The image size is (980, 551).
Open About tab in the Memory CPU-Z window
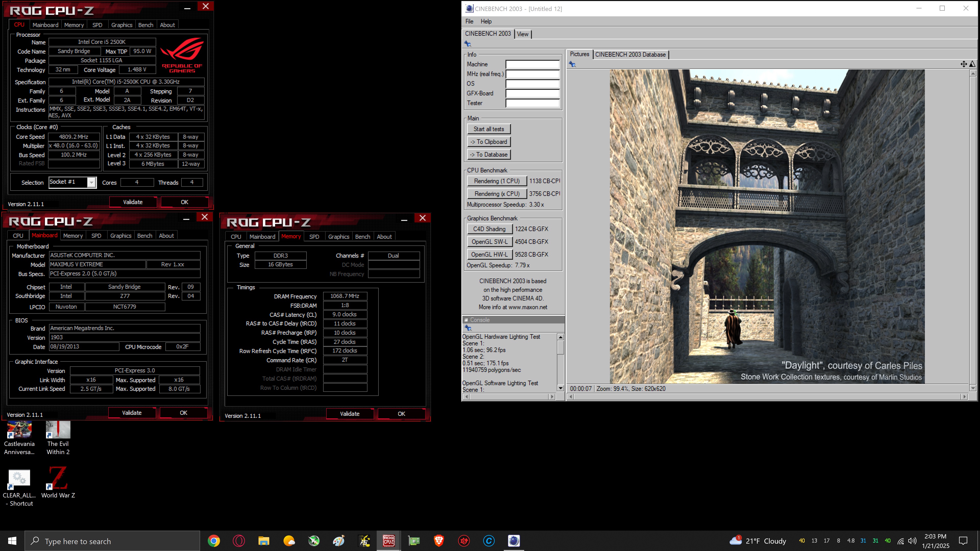(384, 236)
